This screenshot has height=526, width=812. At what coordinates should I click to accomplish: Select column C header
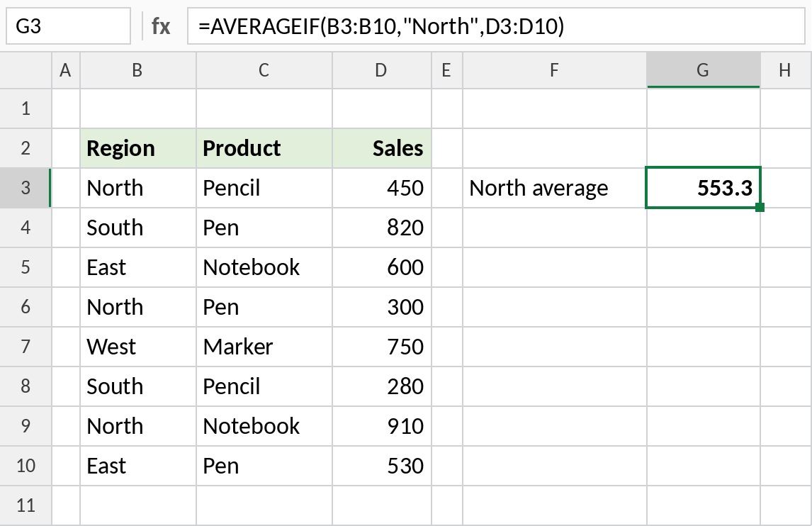[264, 70]
